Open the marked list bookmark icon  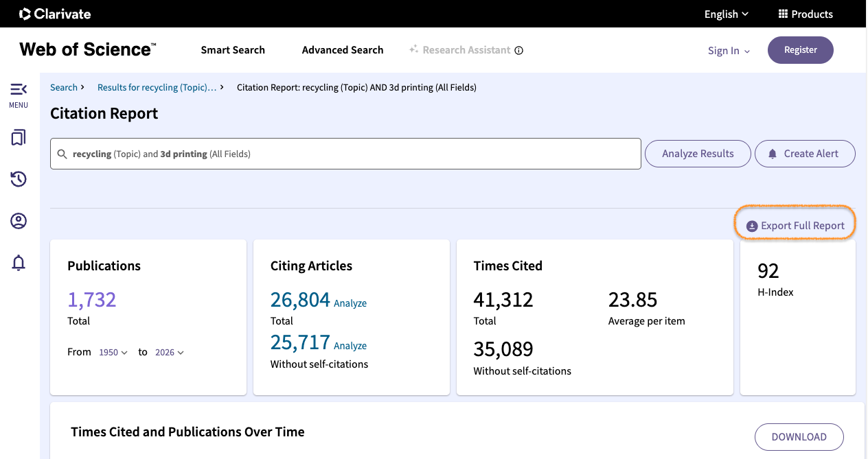coord(19,138)
